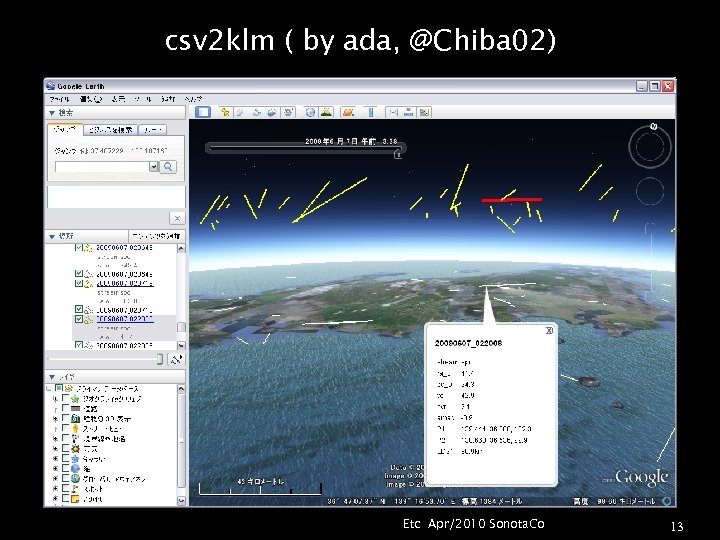The image size is (720, 540).
Task: Close the placemark info balloon
Action: click(x=549, y=330)
